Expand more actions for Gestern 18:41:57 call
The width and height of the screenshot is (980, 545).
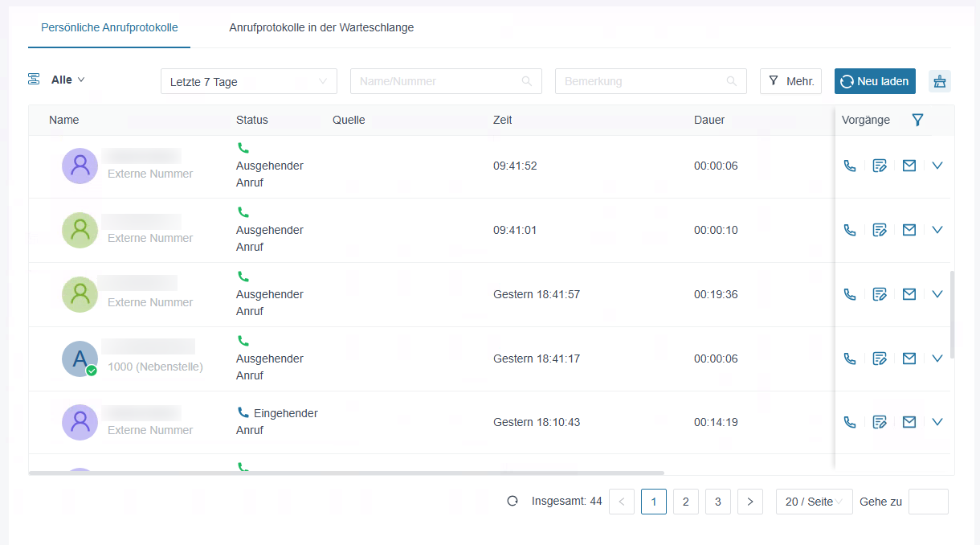point(937,294)
